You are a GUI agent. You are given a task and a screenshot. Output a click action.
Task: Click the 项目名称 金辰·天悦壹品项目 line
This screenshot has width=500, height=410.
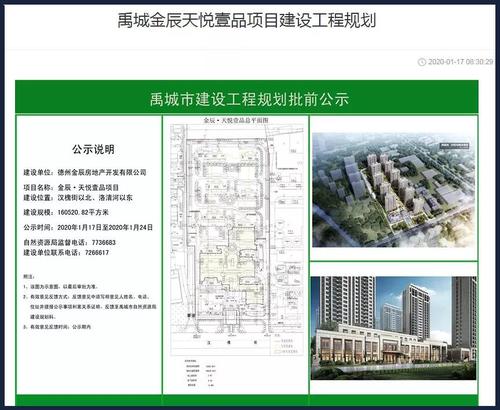(71, 187)
